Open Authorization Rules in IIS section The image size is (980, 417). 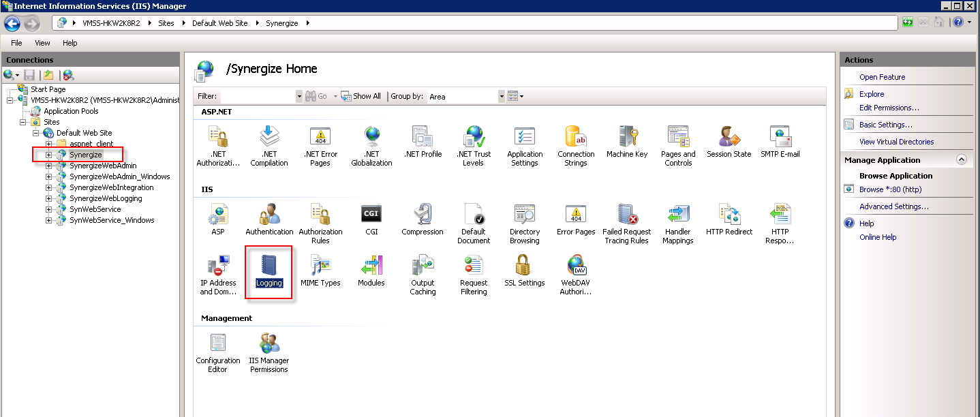point(320,223)
